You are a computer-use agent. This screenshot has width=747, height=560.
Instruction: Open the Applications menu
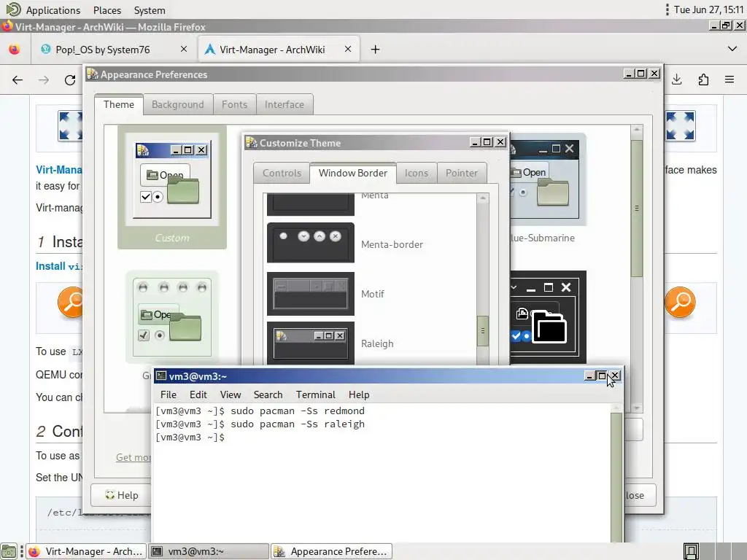[x=53, y=10]
